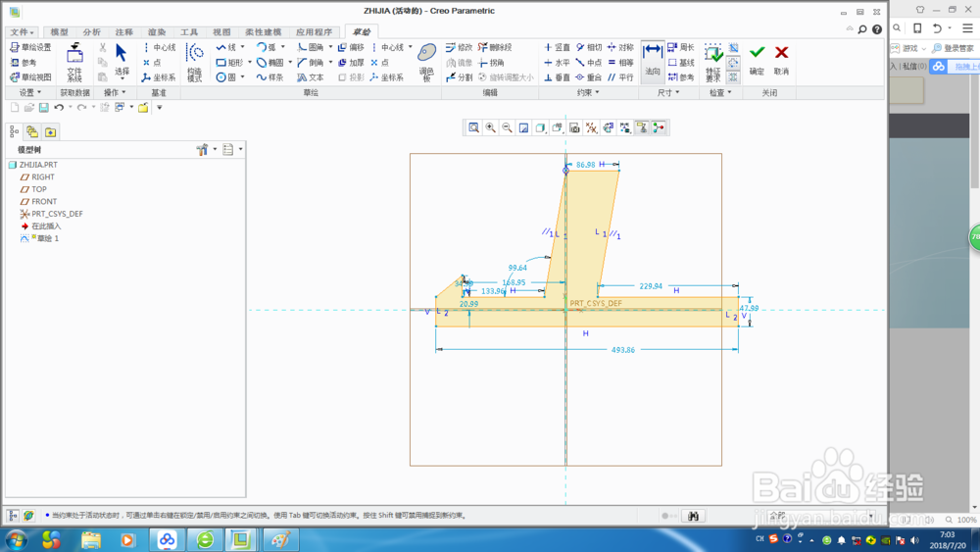This screenshot has width=980, height=552.
Task: Click the refit zoom icon in graphics toolbar
Action: point(473,128)
